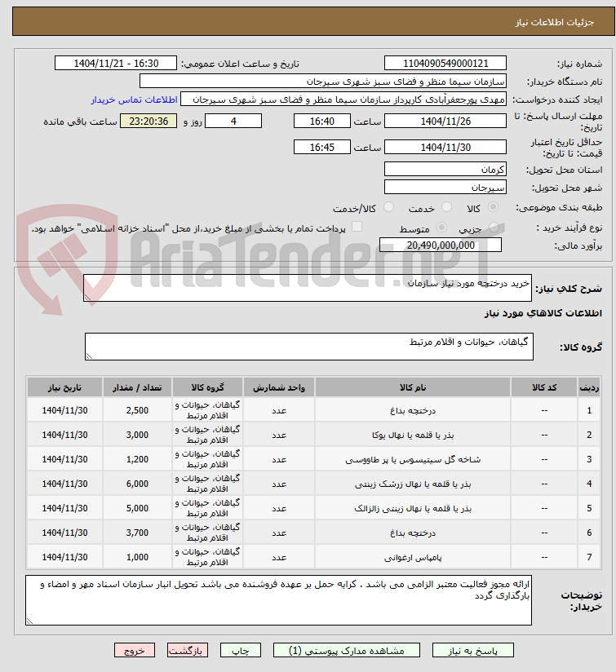Click item name شاخه گل سیتیسوس یا پر طاووسی
This screenshot has height=672, width=616.
[x=412, y=459]
